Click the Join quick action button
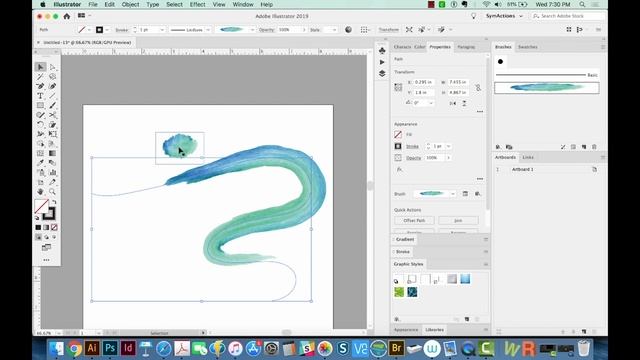Image resolution: width=640 pixels, height=360 pixels. pyautogui.click(x=458, y=220)
